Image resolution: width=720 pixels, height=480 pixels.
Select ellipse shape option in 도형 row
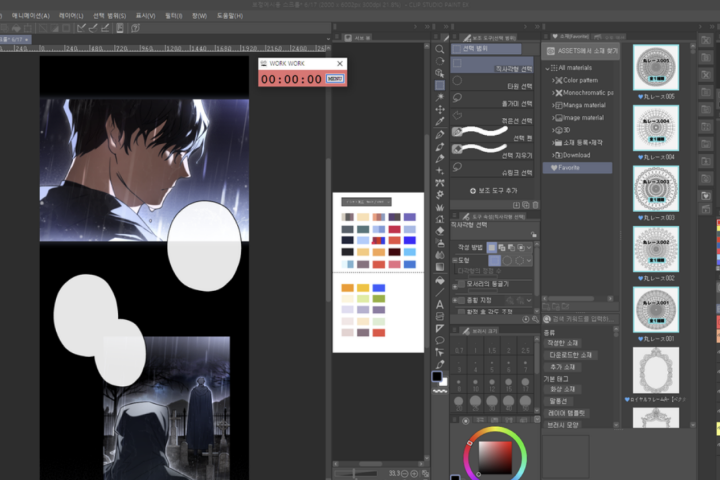point(507,260)
